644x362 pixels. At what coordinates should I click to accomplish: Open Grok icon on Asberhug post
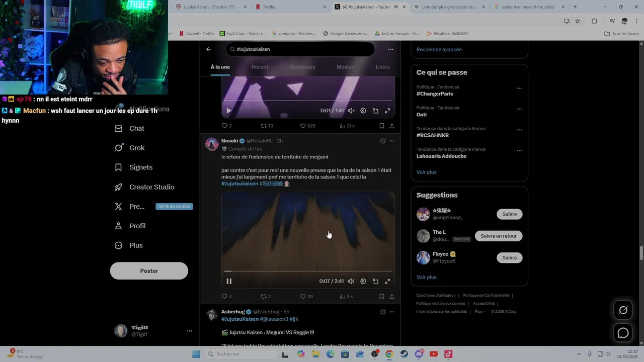coord(383,312)
